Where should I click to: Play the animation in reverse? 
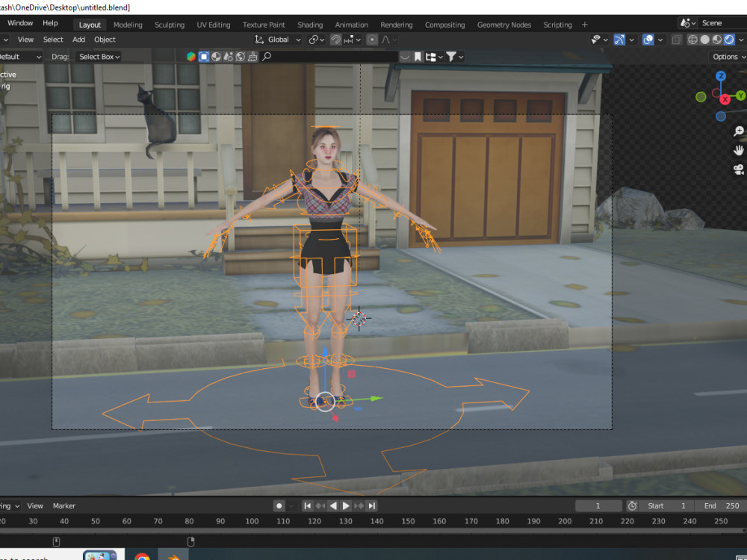point(333,505)
